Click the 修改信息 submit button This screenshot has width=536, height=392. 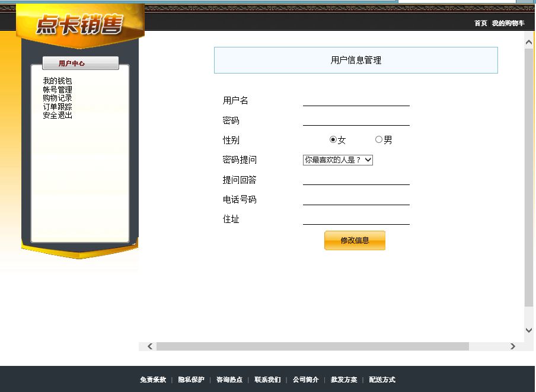(355, 241)
